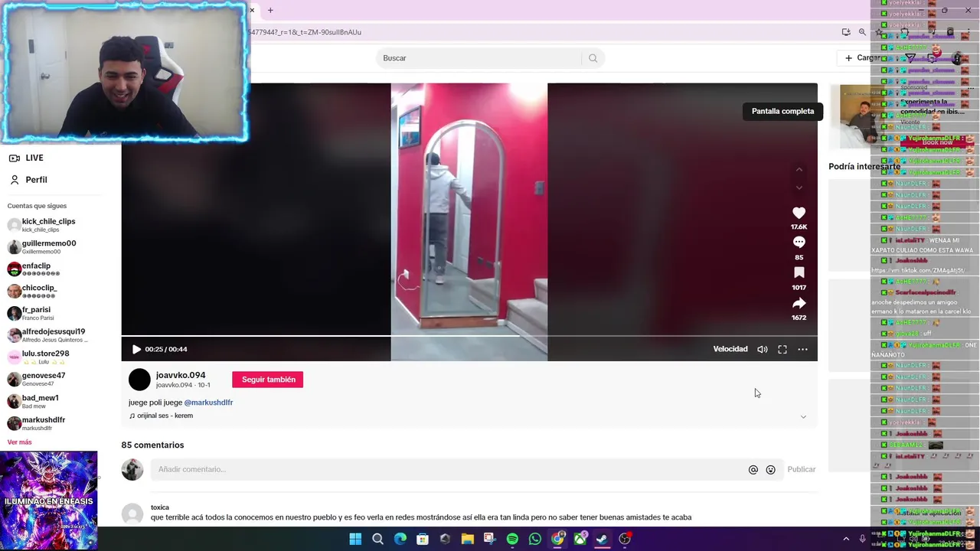
Task: Click the search magnifier icon in Buscar bar
Action: tap(593, 58)
